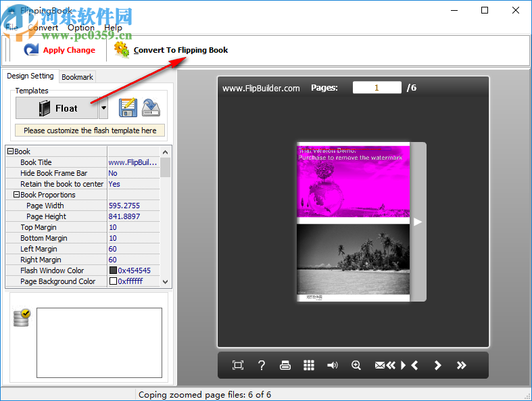Click the property list scroll up arrow
This screenshot has height=401, width=532.
pyautogui.click(x=165, y=151)
